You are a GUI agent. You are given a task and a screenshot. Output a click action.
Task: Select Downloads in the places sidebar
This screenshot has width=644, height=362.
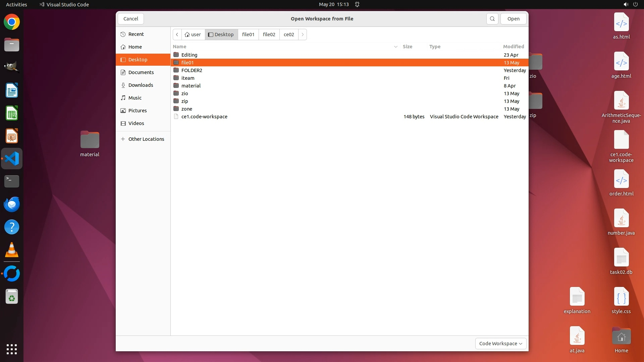click(x=141, y=85)
